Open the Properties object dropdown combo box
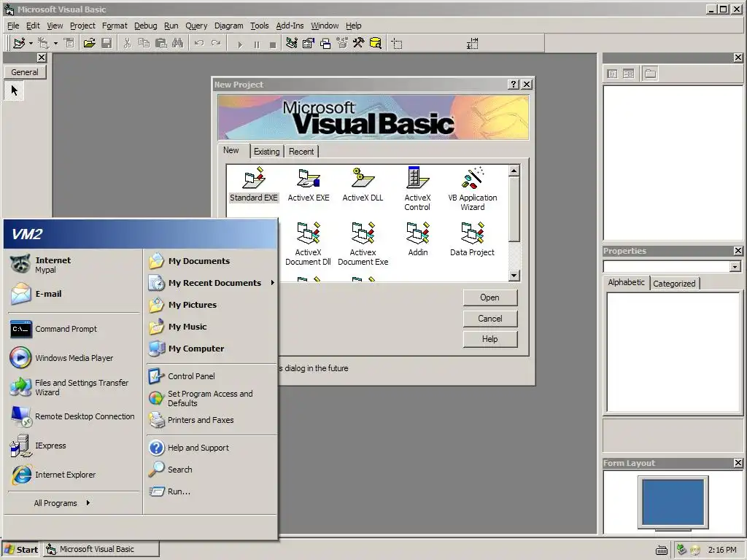 click(x=735, y=267)
